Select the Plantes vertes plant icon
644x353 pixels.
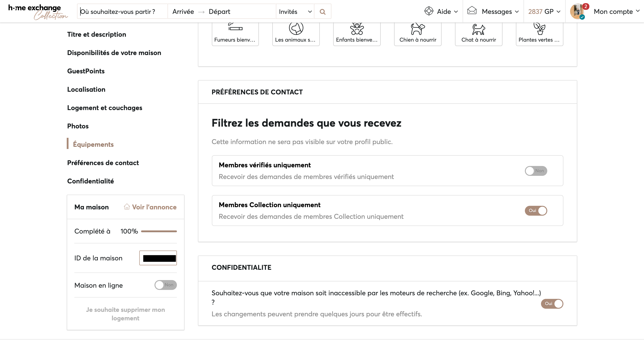point(539,28)
